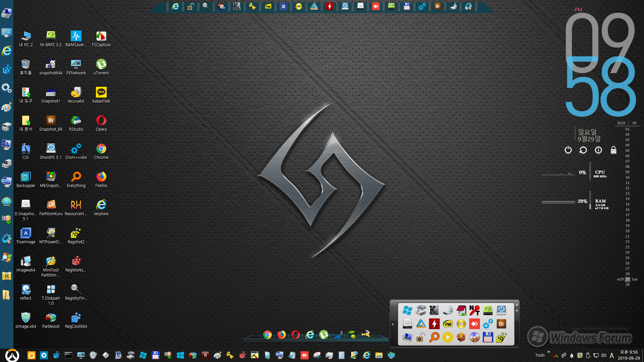
Task: Click the orange power icon on taskbar
Action: coord(31,355)
